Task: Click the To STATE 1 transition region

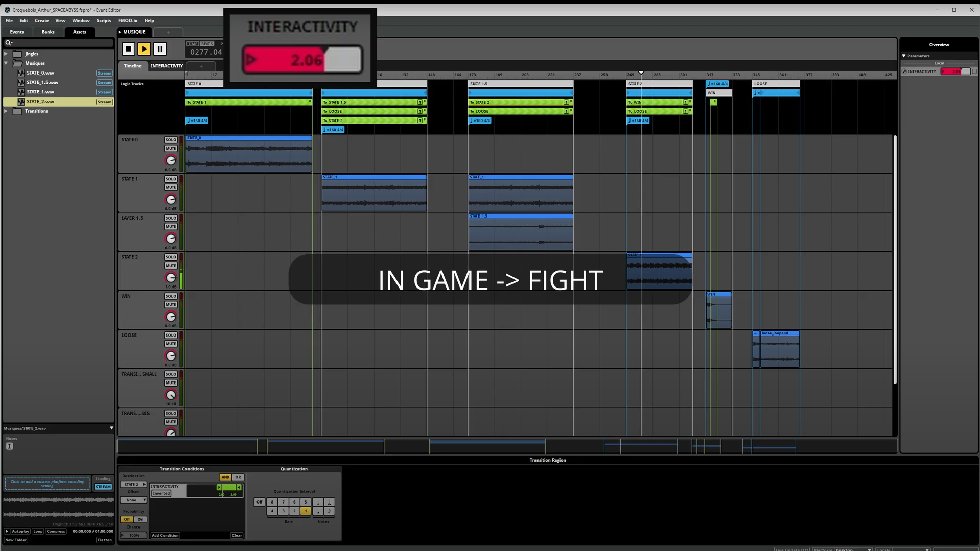Action: pos(248,102)
